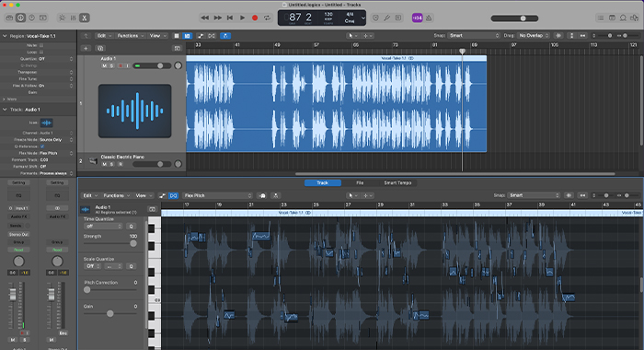
Task: Record-enable the Audio 1 track
Action: pos(121,65)
